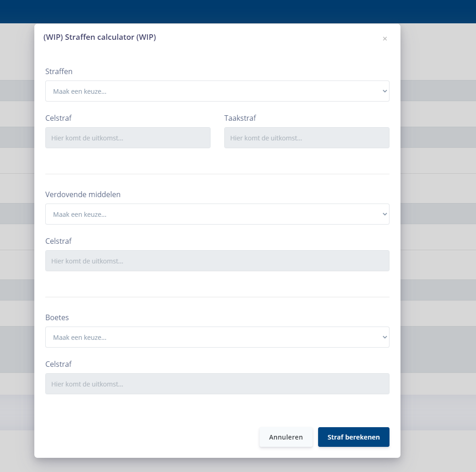The image size is (476, 472).
Task: Click the Celstraf result field under Straffen
Action: pyautogui.click(x=128, y=138)
